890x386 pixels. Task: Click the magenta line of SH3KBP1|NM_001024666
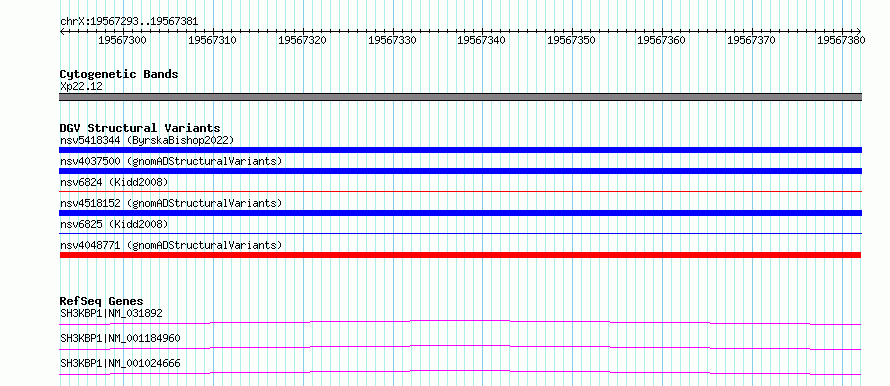[x=460, y=372]
